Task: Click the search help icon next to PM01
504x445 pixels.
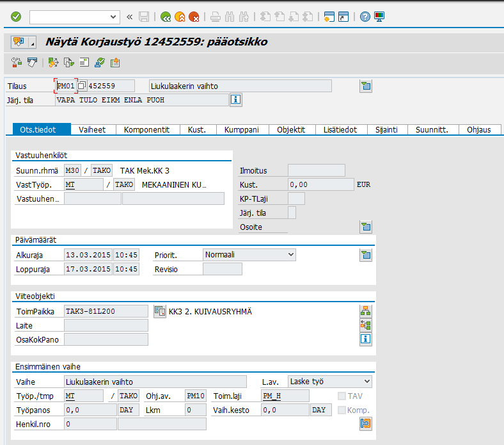Action: point(82,86)
